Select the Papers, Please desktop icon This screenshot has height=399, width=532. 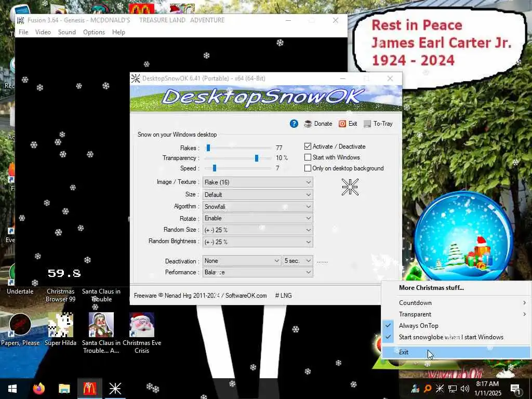pos(20,330)
